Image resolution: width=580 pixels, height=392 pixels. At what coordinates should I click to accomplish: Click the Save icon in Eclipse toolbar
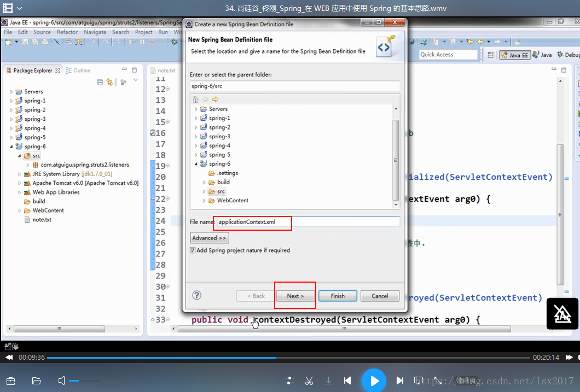(x=25, y=42)
